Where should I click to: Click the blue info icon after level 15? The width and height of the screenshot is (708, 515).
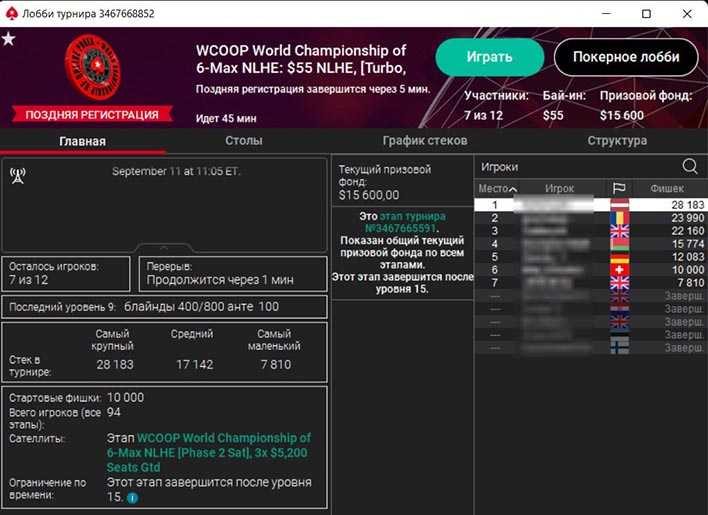[132, 498]
